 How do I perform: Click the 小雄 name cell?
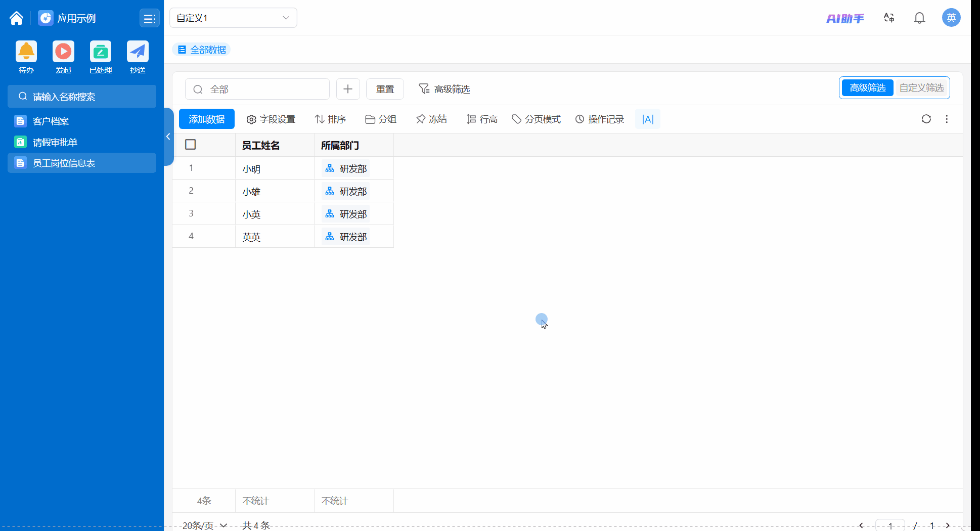pyautogui.click(x=275, y=191)
